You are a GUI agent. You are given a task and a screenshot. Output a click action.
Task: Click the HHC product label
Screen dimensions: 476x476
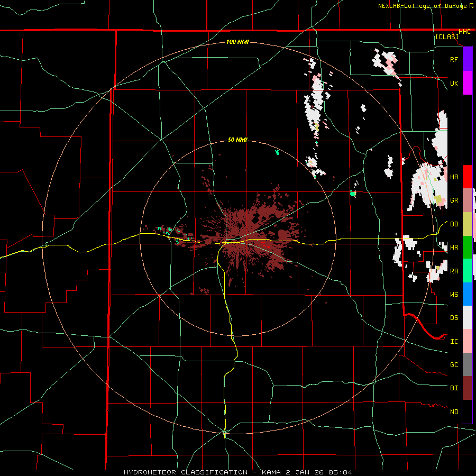point(464,32)
